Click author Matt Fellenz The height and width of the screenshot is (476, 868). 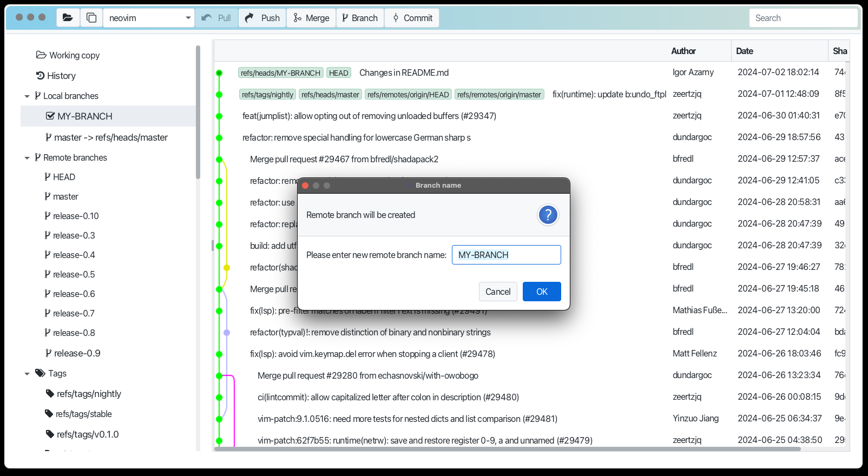(x=695, y=354)
